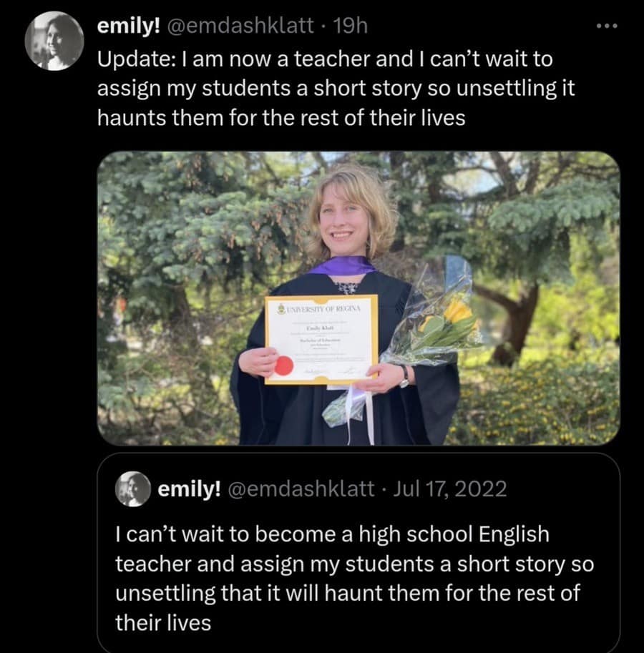Click the signature line on the diploma
This screenshot has width=644, height=653.
point(343,370)
